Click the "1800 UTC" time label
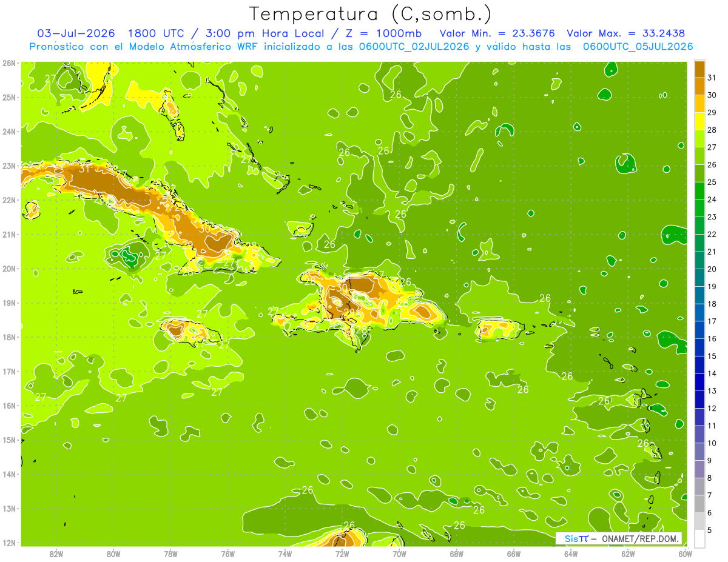Screen dimensions: 728x562 pos(155,33)
